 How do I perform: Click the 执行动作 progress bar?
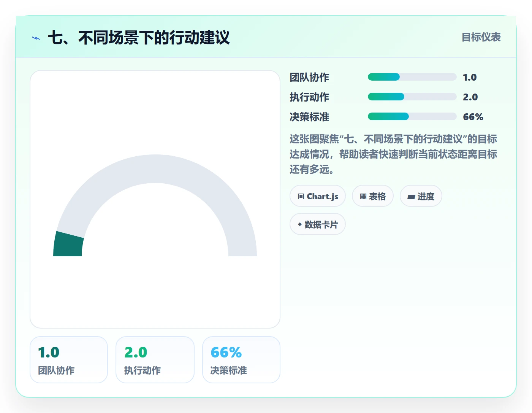[x=412, y=97]
